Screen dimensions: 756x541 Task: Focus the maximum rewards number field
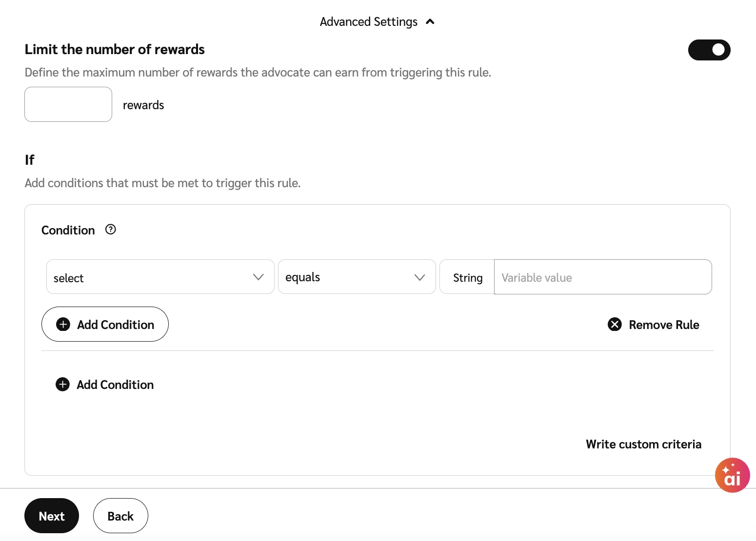(x=68, y=104)
